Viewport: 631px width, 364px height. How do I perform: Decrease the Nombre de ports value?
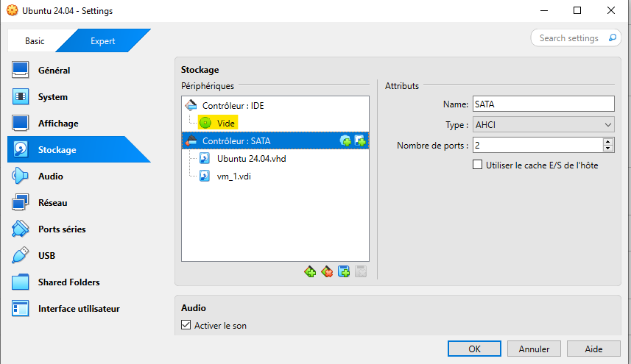[x=608, y=149]
